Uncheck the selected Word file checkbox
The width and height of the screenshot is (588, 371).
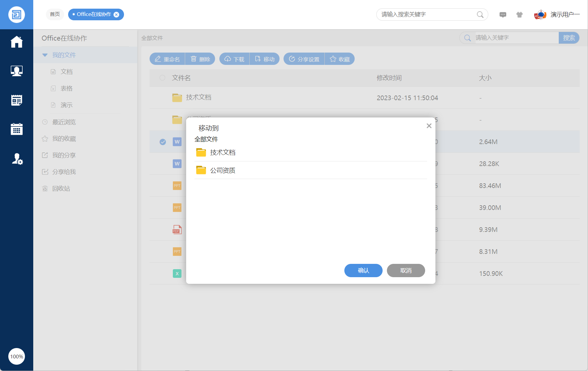163,142
